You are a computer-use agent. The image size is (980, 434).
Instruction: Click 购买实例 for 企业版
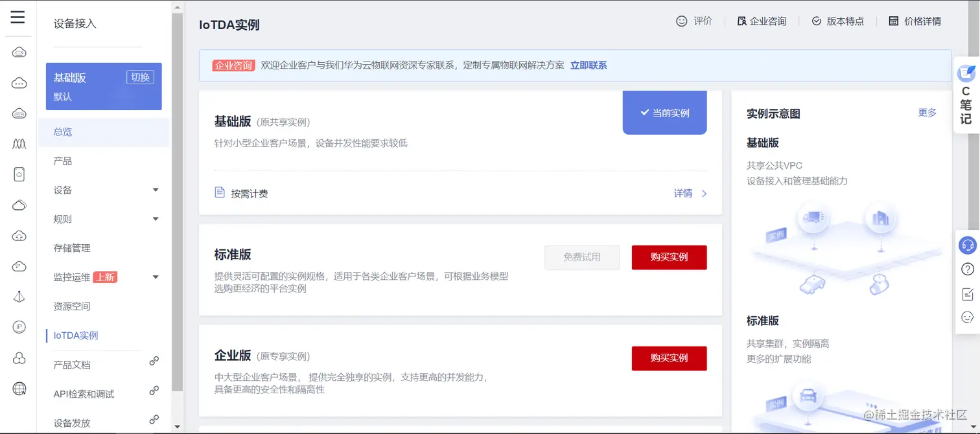point(670,358)
